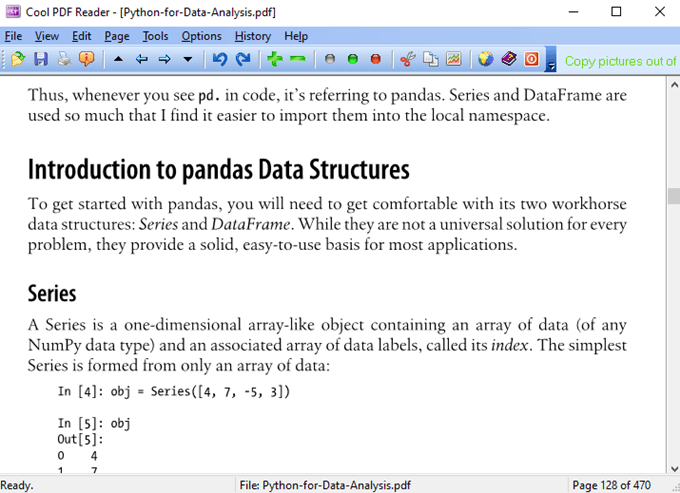Zoom in with green plus icon
This screenshot has width=680, height=493.
pos(275,59)
